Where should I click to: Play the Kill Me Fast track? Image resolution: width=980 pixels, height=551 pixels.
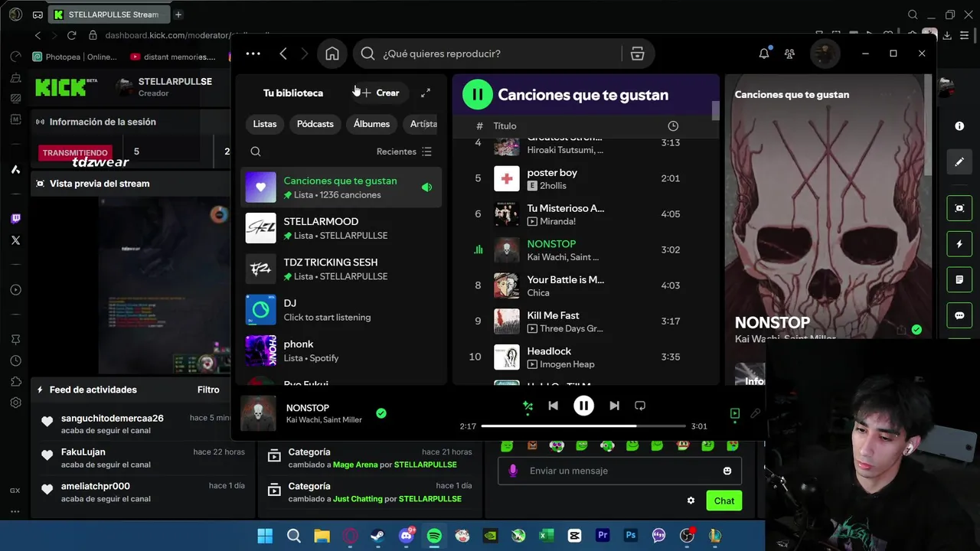coord(586,321)
